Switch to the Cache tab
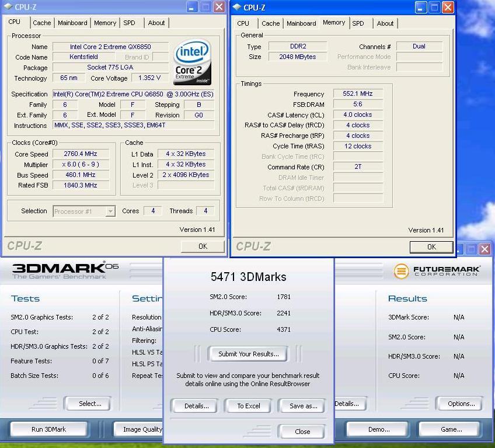This screenshot has height=448, width=495. pos(42,23)
